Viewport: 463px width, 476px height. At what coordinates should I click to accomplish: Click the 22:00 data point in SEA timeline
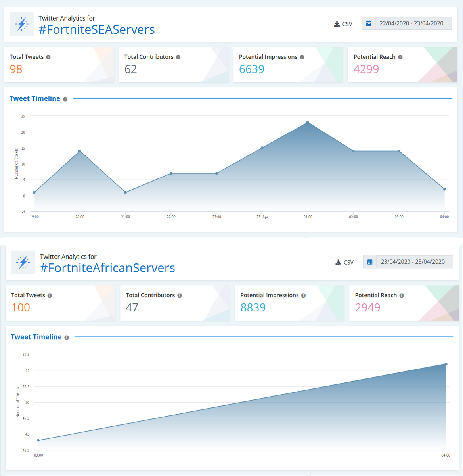click(171, 173)
